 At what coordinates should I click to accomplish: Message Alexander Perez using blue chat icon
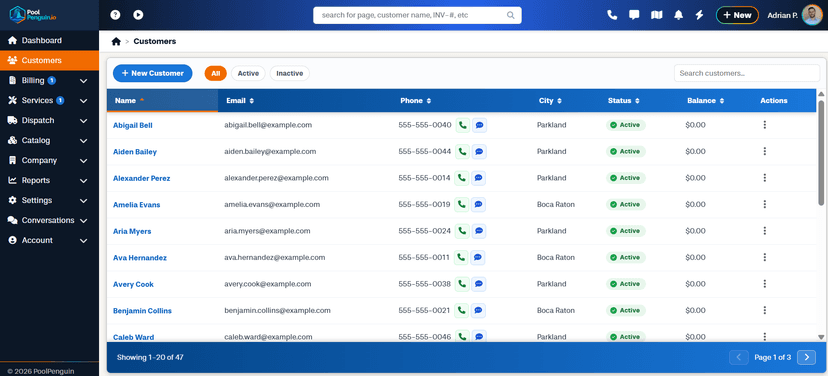[x=478, y=178]
